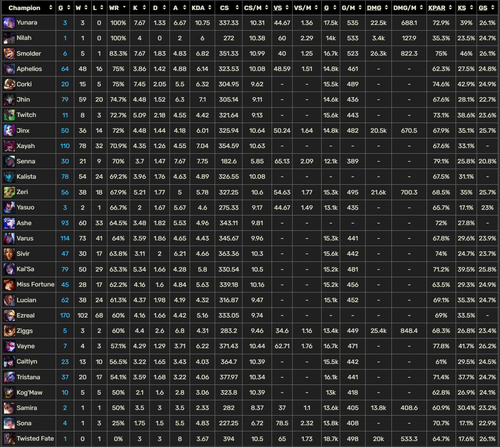Click Twisted Fate's 394 CS value
The width and height of the screenshot is (500, 447).
(x=228, y=439)
